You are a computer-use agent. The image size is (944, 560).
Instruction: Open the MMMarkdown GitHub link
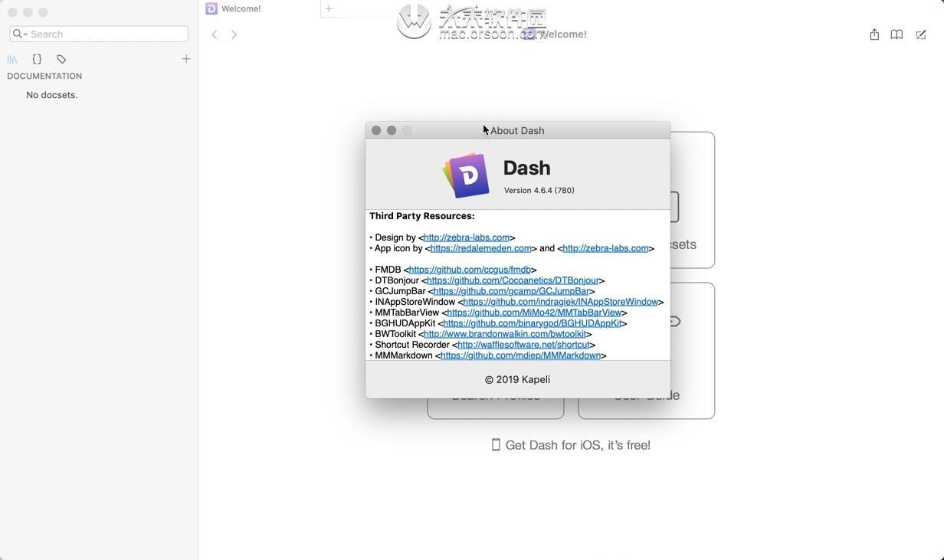pyautogui.click(x=520, y=355)
